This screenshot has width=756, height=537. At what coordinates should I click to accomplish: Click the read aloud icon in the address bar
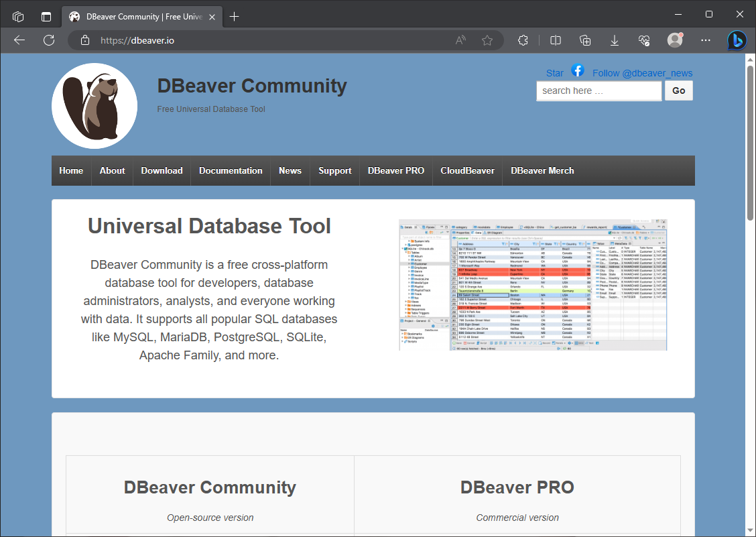(460, 40)
